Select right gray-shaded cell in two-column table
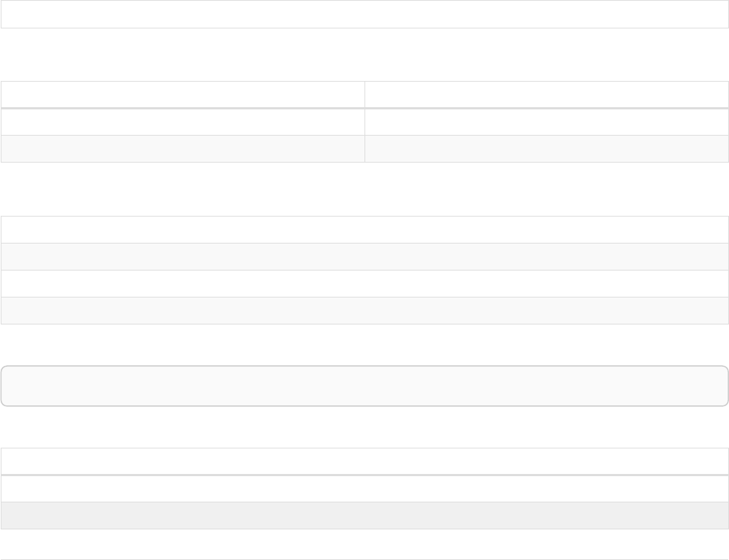The height and width of the screenshot is (560, 729). [547, 148]
